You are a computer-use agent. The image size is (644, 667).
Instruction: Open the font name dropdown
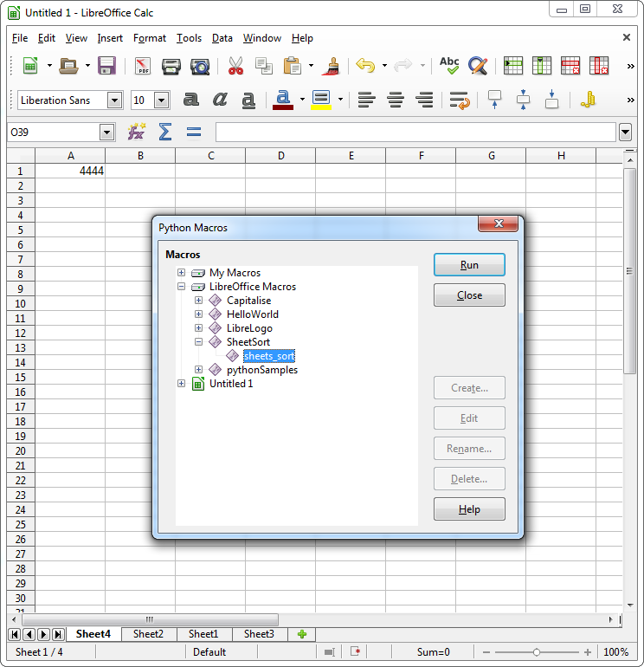tap(114, 100)
